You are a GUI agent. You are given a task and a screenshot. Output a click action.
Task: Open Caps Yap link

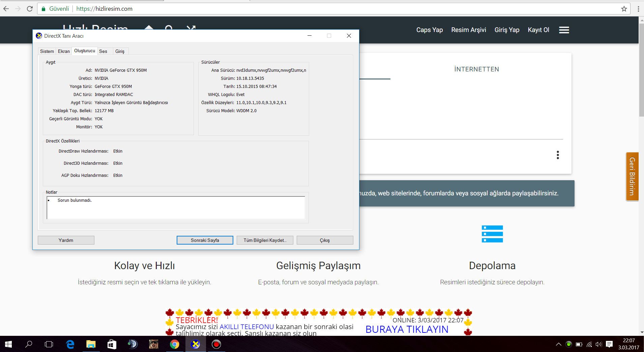click(430, 30)
